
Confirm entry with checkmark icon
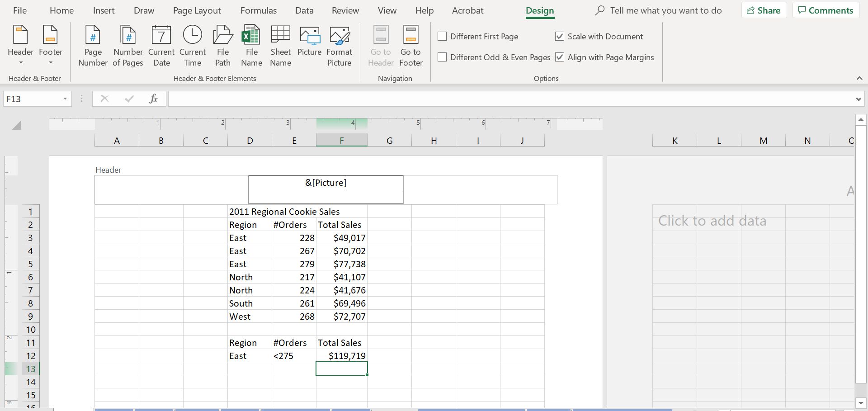[x=129, y=99]
